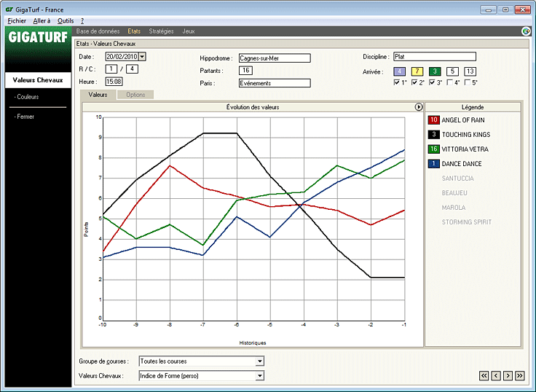The height and width of the screenshot is (392, 536).
Task: Click the black 3 swatch for Touching Kings
Action: [433, 134]
